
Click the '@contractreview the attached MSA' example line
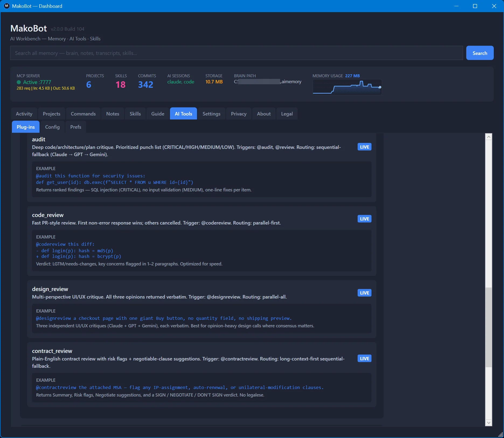(180, 387)
